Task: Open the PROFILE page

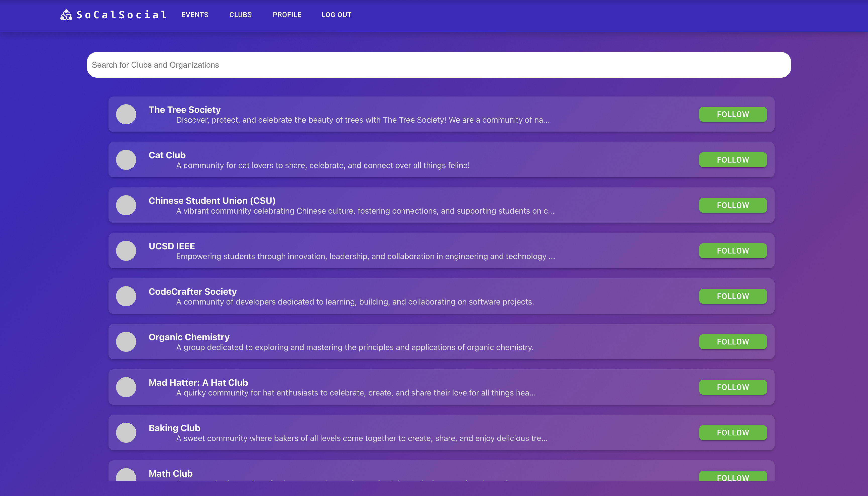Action: [x=287, y=15]
